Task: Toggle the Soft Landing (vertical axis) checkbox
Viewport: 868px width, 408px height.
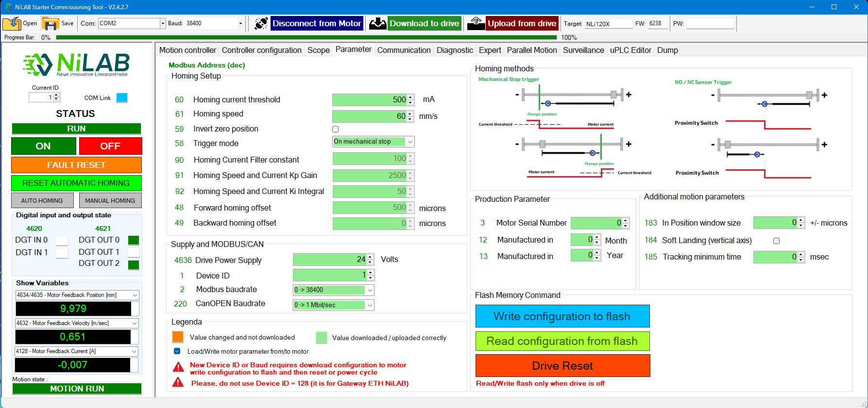Action: pyautogui.click(x=776, y=241)
